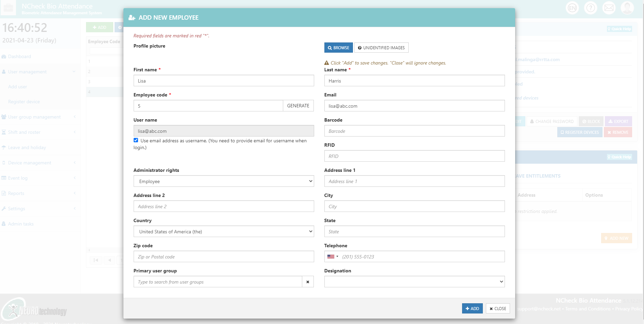Open the help icon in top bar
Viewport: 644px width, 324px height.
point(591,7)
